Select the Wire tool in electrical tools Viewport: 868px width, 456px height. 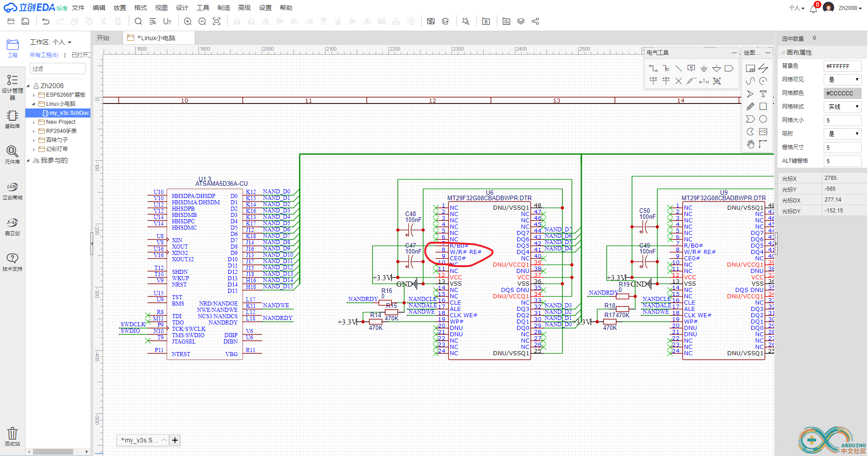point(653,68)
